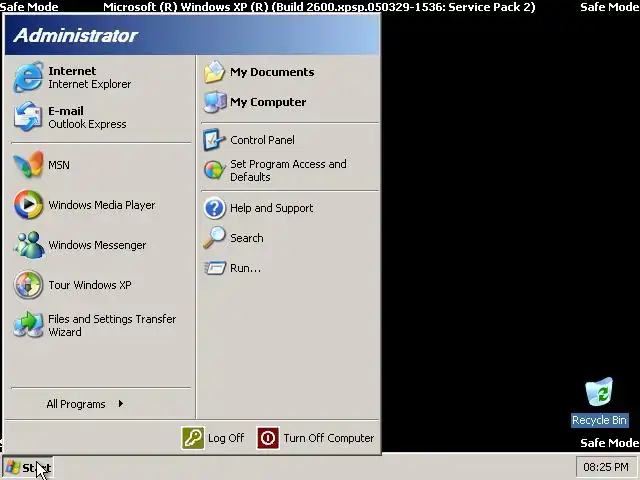Image resolution: width=640 pixels, height=480 pixels.
Task: Select the MSN menu label
Action: pyautogui.click(x=59, y=165)
